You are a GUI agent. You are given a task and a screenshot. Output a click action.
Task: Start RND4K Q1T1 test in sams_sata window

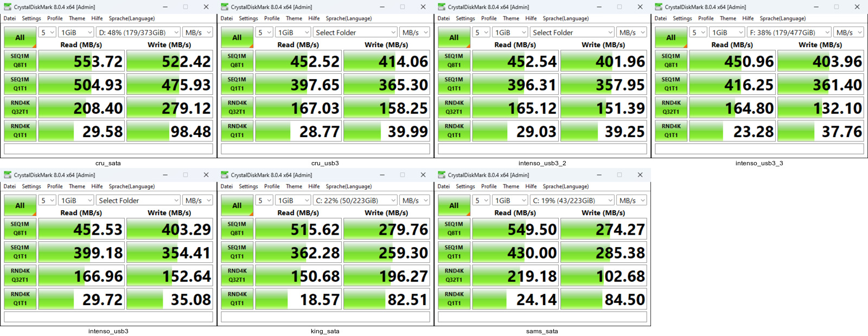point(454,299)
